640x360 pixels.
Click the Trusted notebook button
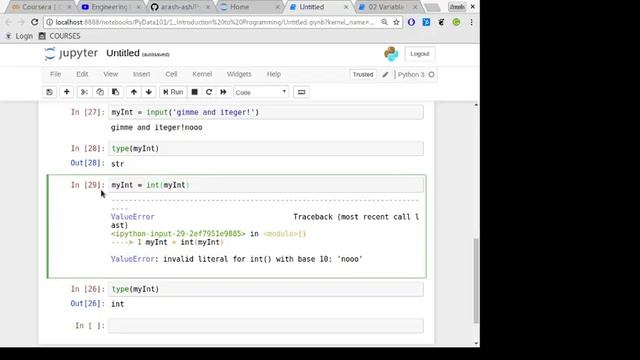(x=363, y=75)
